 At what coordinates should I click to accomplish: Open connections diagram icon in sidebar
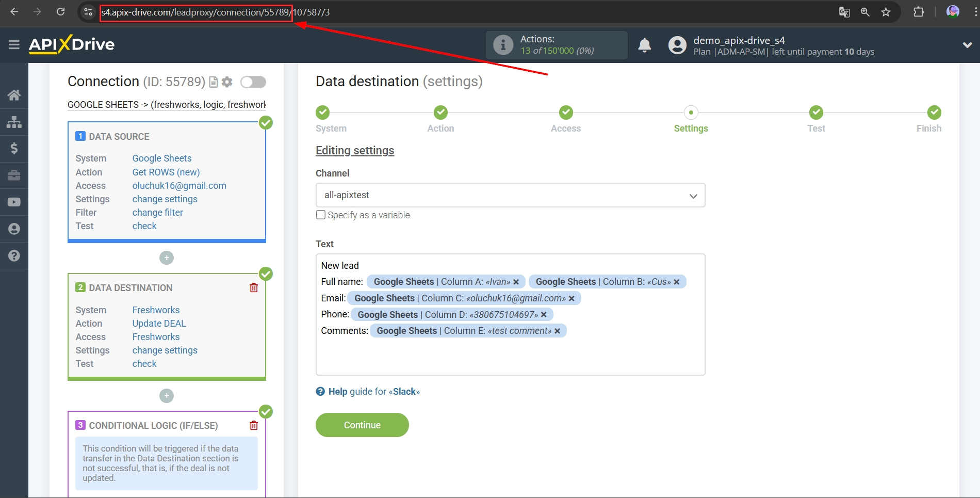coord(14,122)
